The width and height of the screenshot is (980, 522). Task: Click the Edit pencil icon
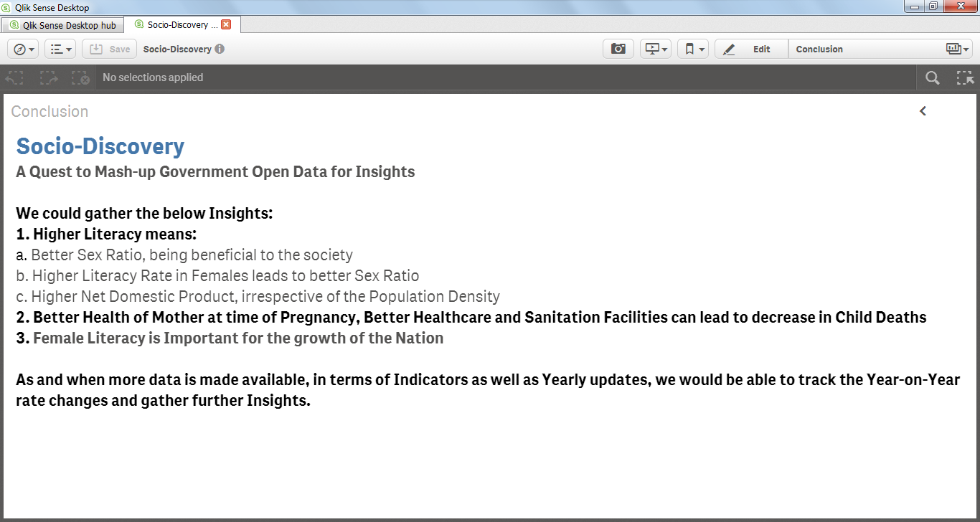tap(729, 49)
